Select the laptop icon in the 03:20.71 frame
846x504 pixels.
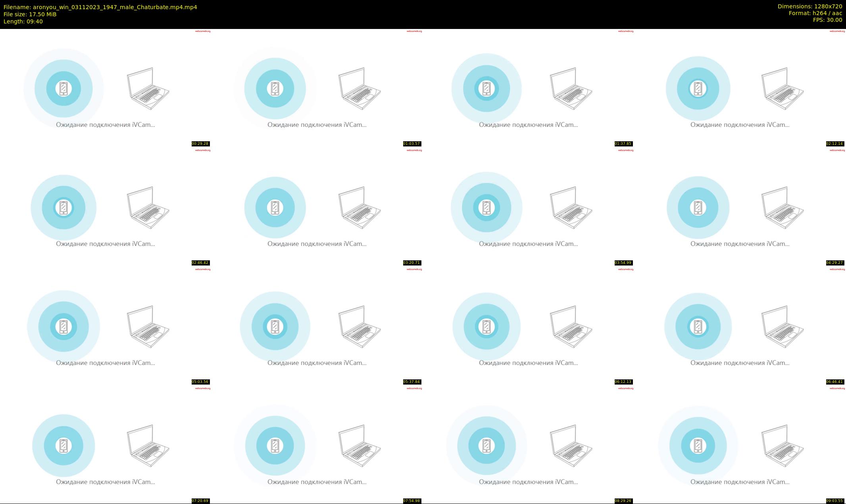[360, 208]
